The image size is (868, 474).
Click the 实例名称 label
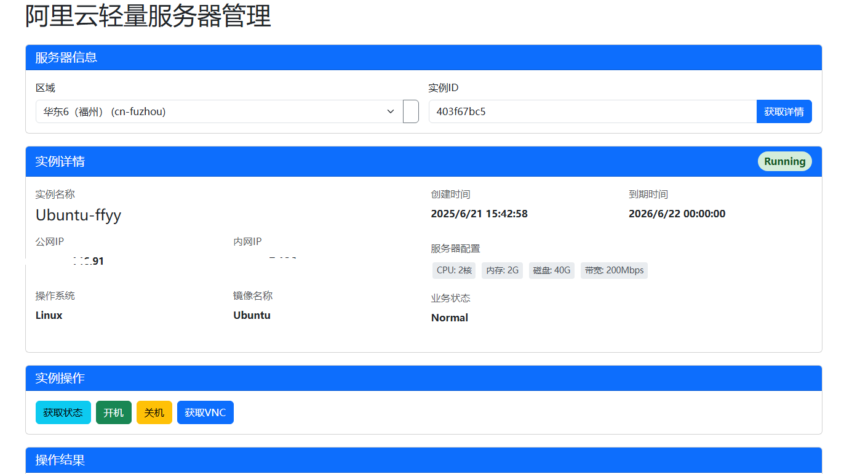point(55,195)
